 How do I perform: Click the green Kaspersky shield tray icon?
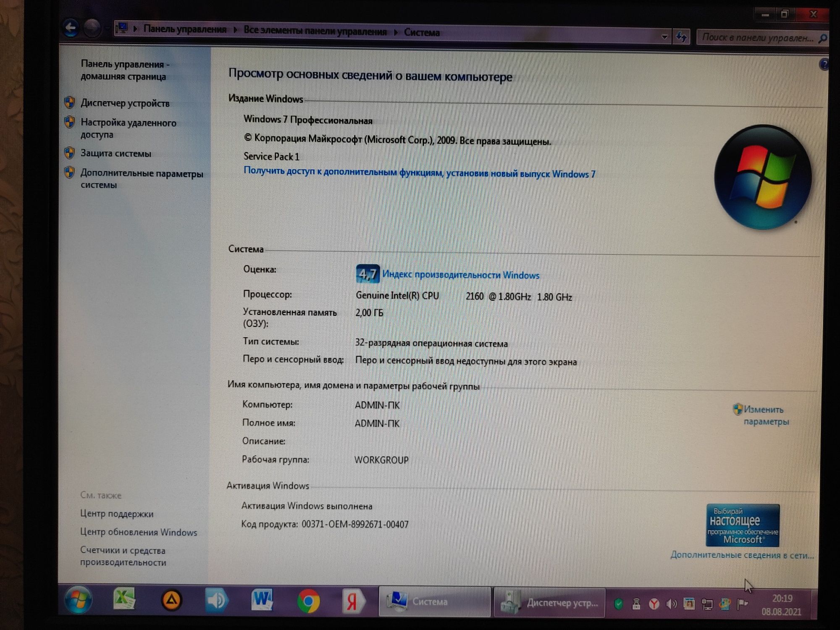pyautogui.click(x=618, y=604)
